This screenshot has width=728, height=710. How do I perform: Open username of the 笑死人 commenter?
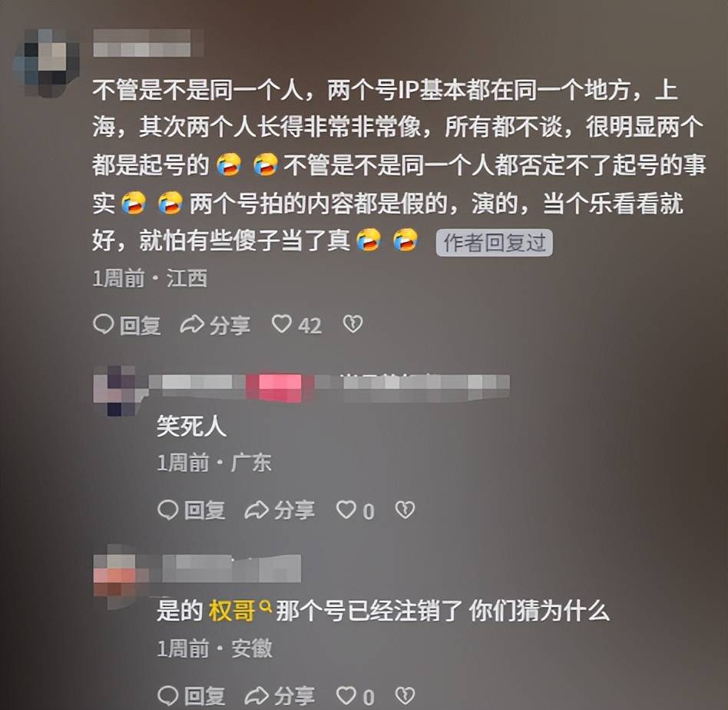(329, 387)
